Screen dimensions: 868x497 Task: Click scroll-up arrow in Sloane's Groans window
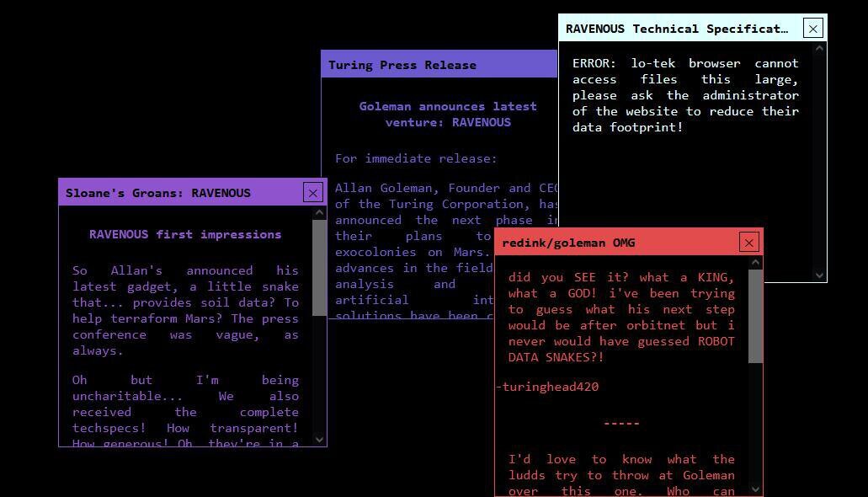[319, 212]
